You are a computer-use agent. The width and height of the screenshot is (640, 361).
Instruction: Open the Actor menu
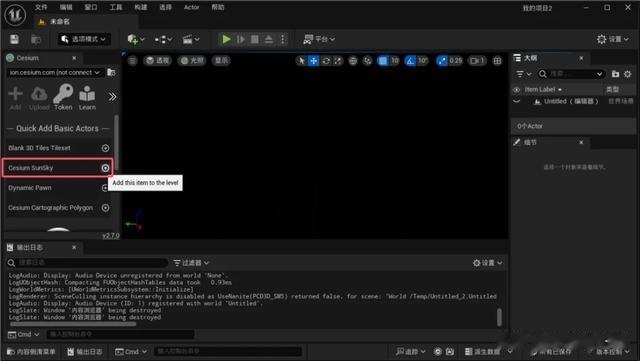pos(191,7)
